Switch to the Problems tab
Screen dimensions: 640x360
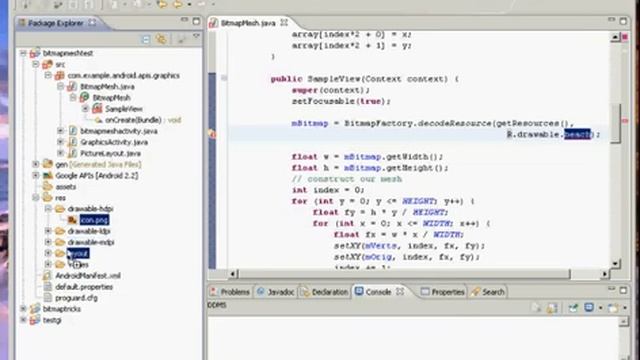click(230, 292)
